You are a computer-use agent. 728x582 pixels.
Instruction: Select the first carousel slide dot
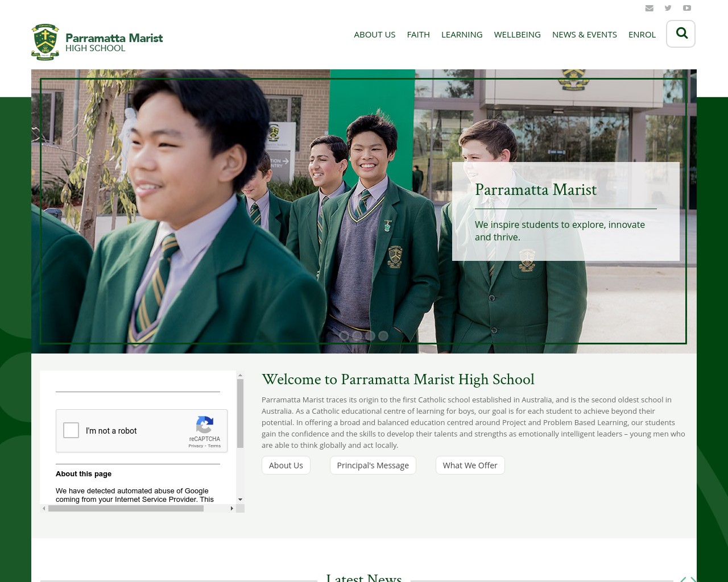344,336
